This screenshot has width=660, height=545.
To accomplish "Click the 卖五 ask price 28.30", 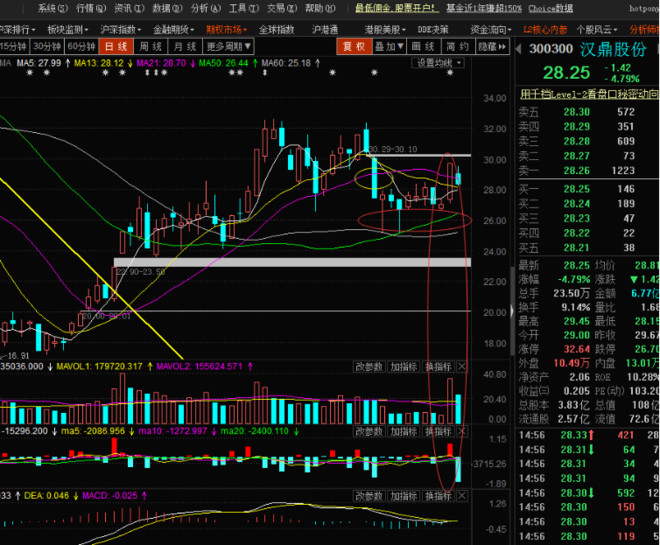I will [577, 112].
